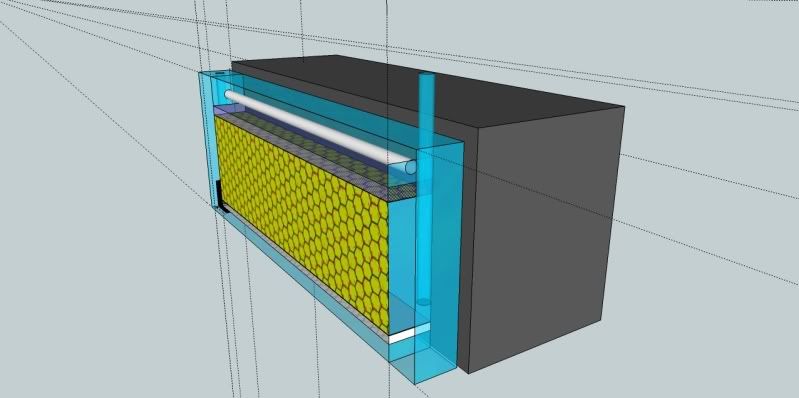
Task: Select the white horizontal tube
Action: tap(320, 129)
